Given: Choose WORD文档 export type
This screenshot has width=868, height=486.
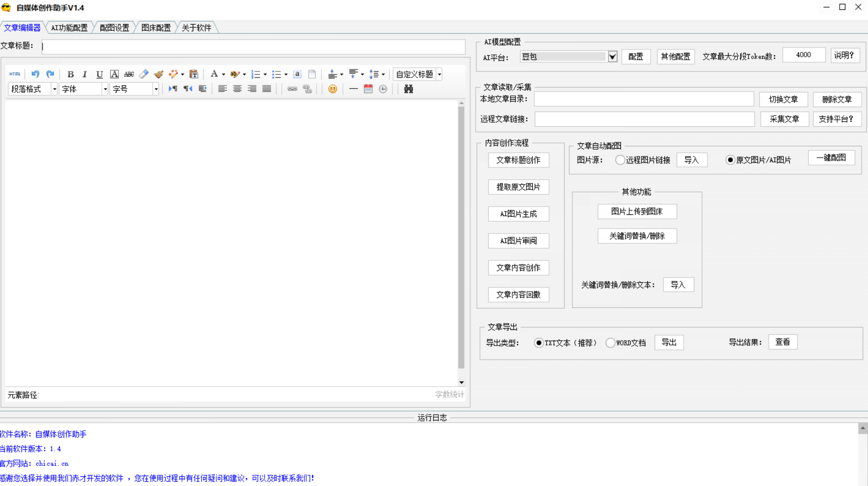Looking at the screenshot, I should point(610,343).
